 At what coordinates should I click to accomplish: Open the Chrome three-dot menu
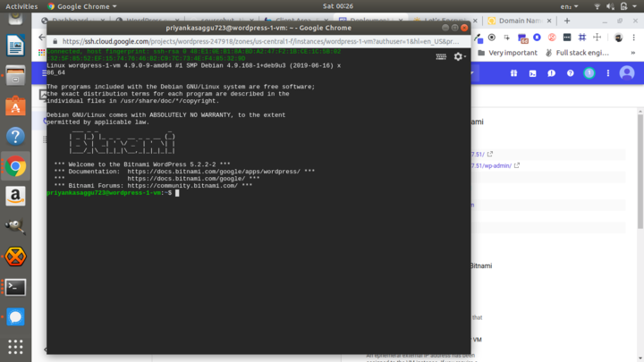click(635, 38)
